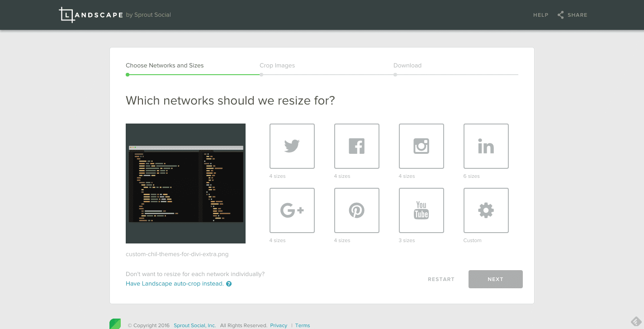
Task: Click the 'All Rights Reserved.' footer text
Action: pos(244,325)
